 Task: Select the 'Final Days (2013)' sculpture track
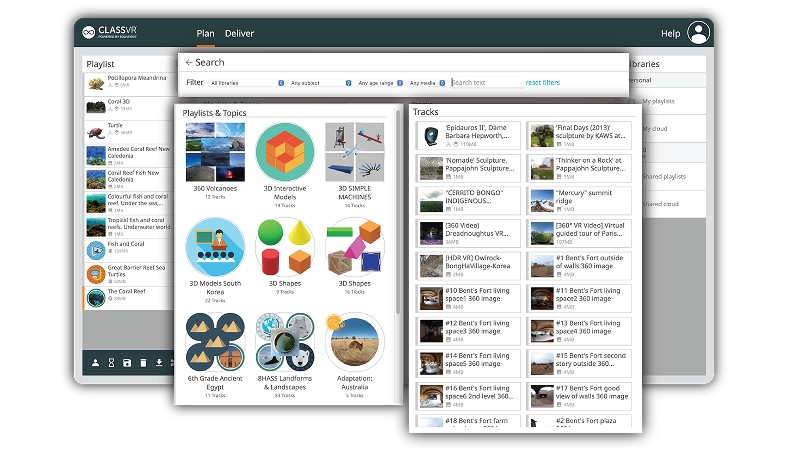tap(579, 136)
